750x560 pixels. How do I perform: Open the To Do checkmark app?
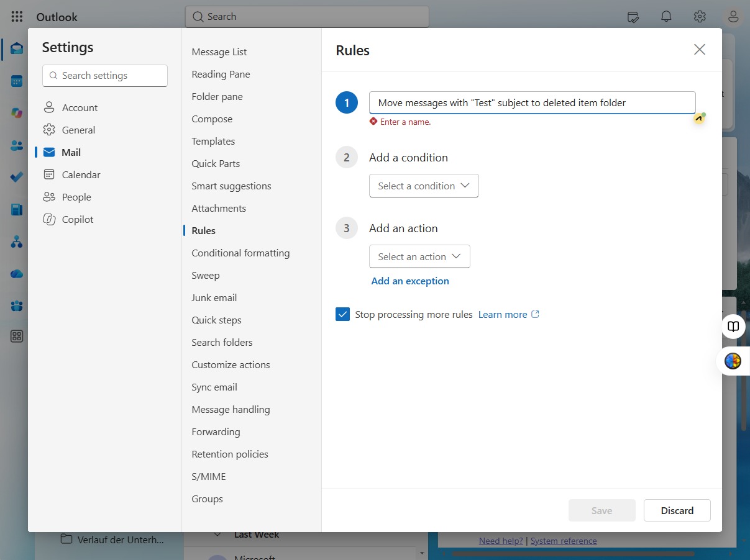click(x=17, y=177)
